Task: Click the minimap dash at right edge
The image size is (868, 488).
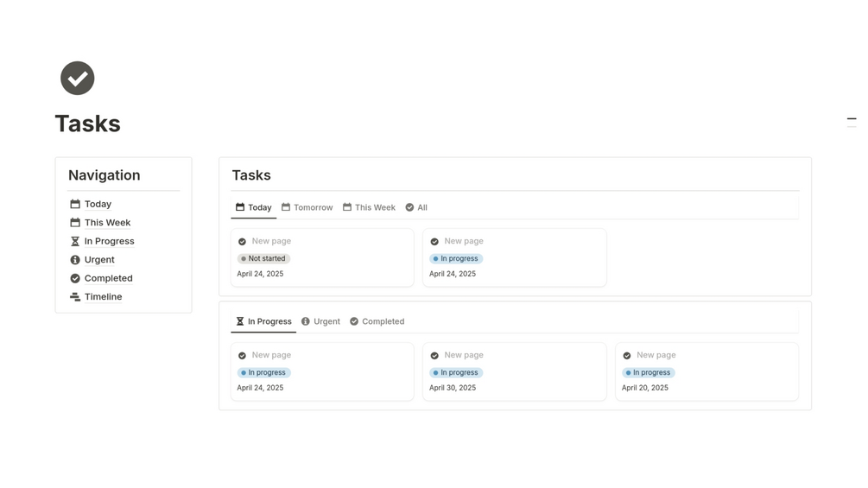Action: tap(852, 119)
